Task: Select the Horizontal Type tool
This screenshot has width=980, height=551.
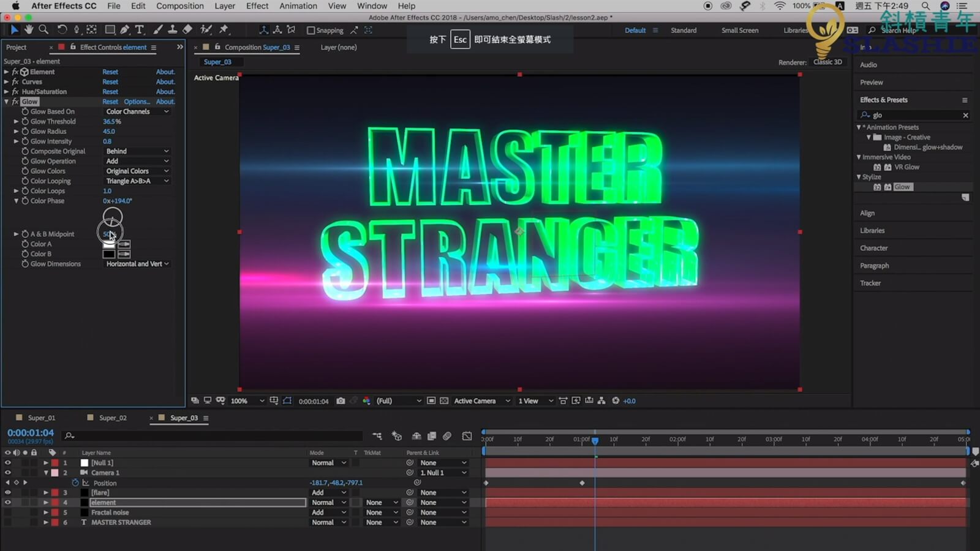Action: click(x=140, y=29)
